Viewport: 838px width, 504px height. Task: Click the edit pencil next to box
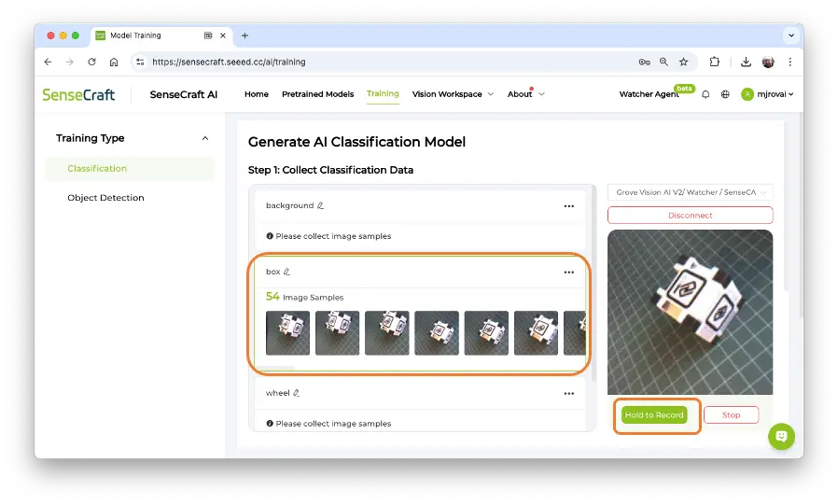[x=286, y=272]
